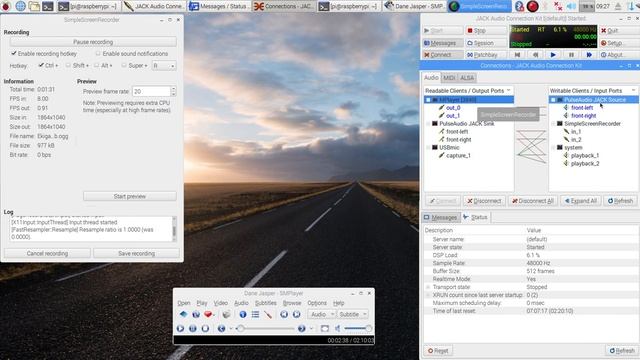
Task: Collapse the USBmic client node
Action: (428, 148)
